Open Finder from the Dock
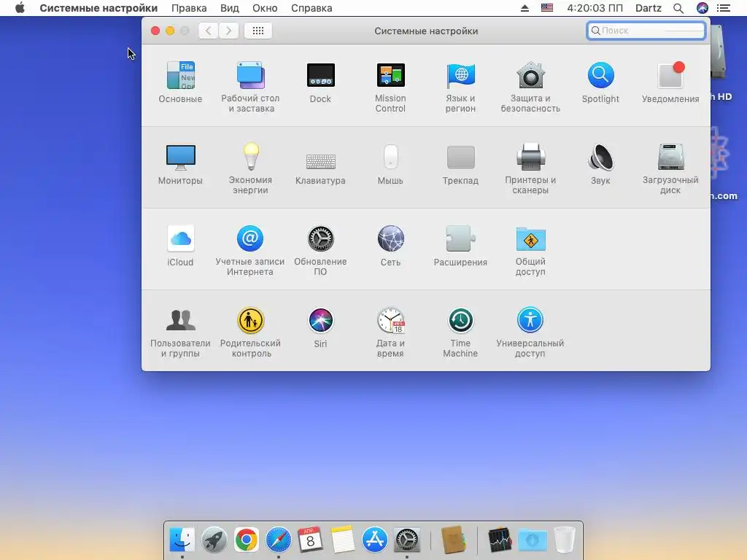Image resolution: width=747 pixels, height=560 pixels. [x=182, y=540]
